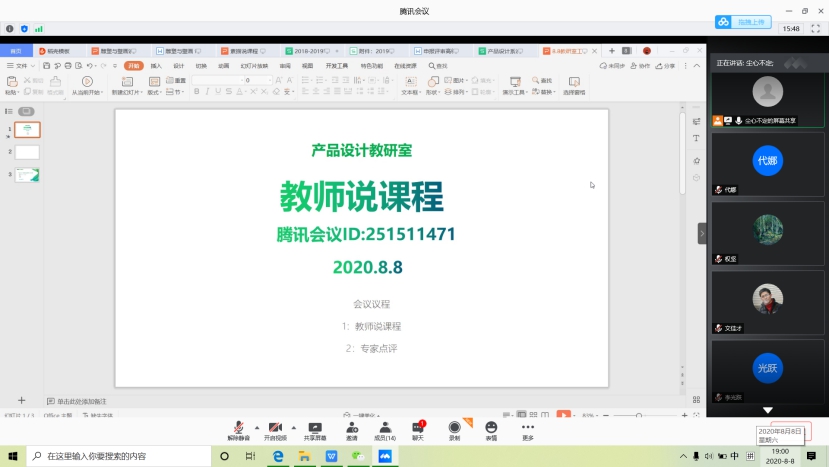The width and height of the screenshot is (830, 467).
Task: Open the 形状 shapes gallery
Action: [x=432, y=85]
